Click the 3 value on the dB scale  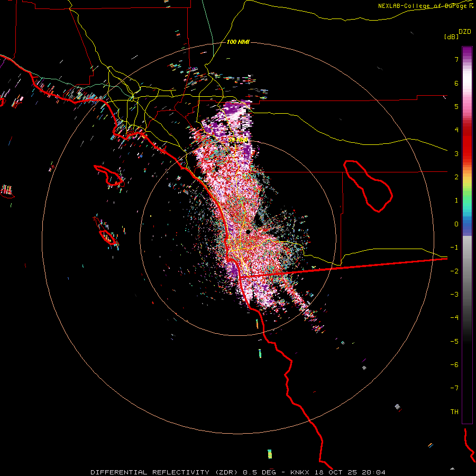point(456,153)
